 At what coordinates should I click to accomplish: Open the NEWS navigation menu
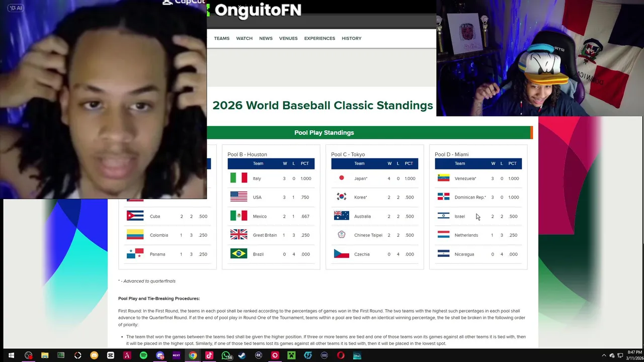click(x=266, y=38)
